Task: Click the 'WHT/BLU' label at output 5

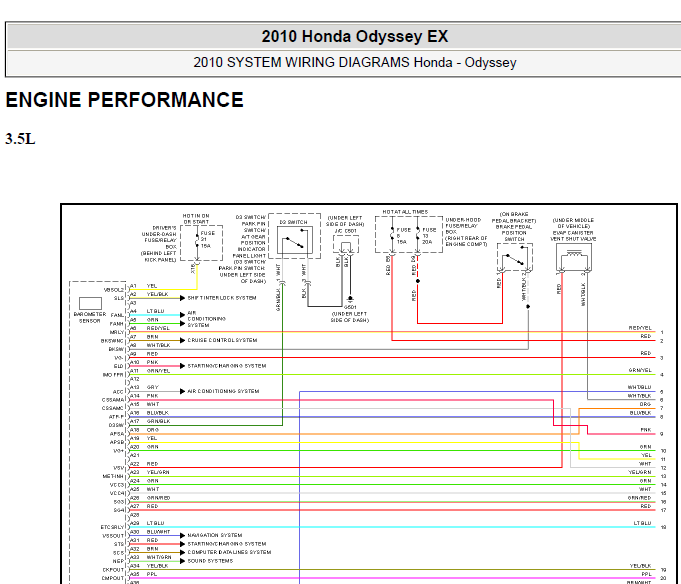Action: click(639, 387)
